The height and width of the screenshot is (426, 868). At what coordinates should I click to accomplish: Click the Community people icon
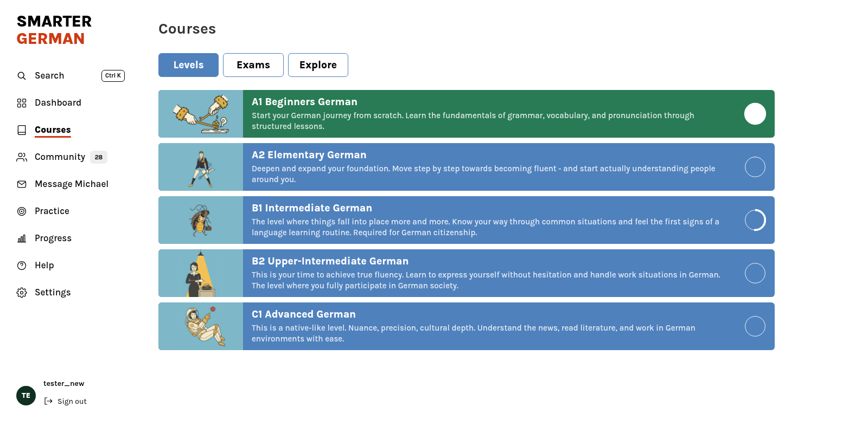pos(22,157)
